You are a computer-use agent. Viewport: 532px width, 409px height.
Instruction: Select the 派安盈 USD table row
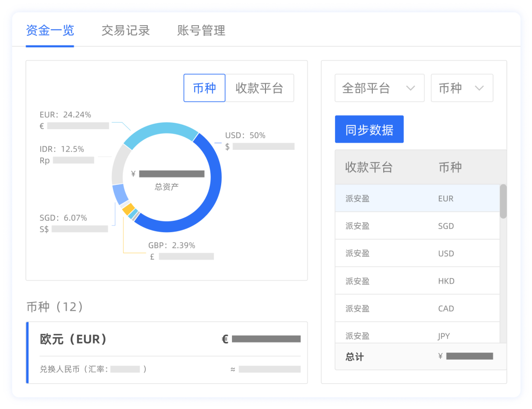click(417, 253)
